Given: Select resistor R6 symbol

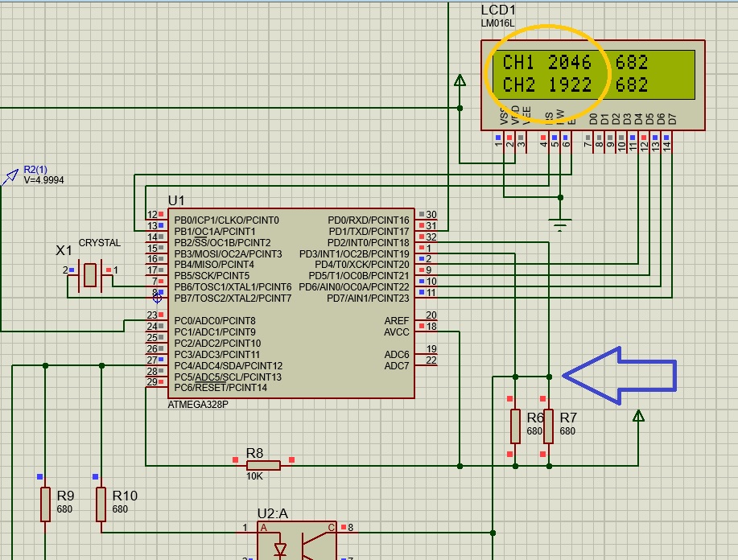Looking at the screenshot, I should (x=515, y=426).
